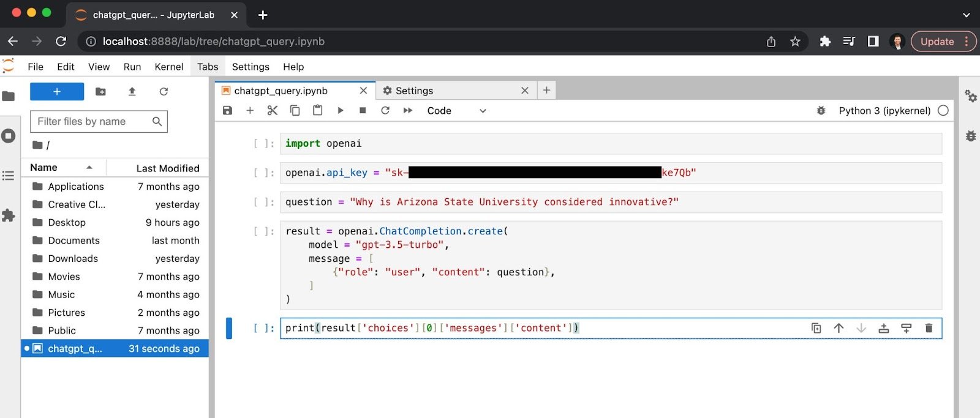
Task: Restart the kernel icon in notebook toolbar
Action: 385,110
